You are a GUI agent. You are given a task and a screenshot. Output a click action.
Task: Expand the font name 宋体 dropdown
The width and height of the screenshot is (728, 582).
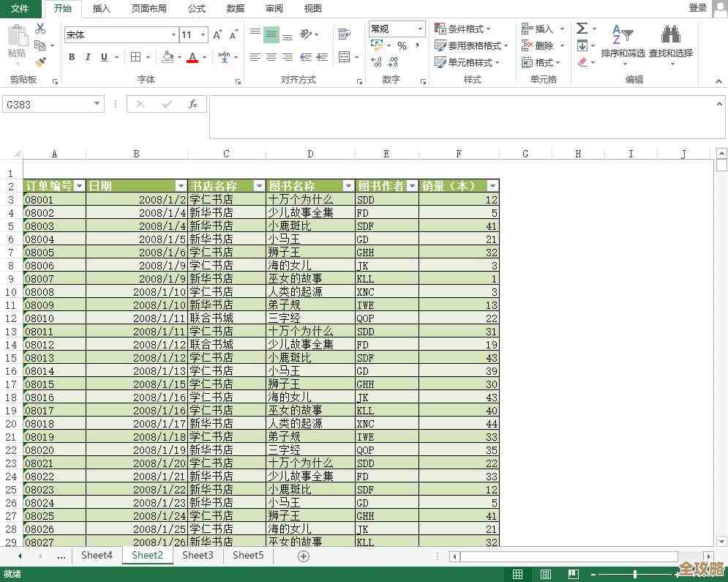click(x=173, y=34)
